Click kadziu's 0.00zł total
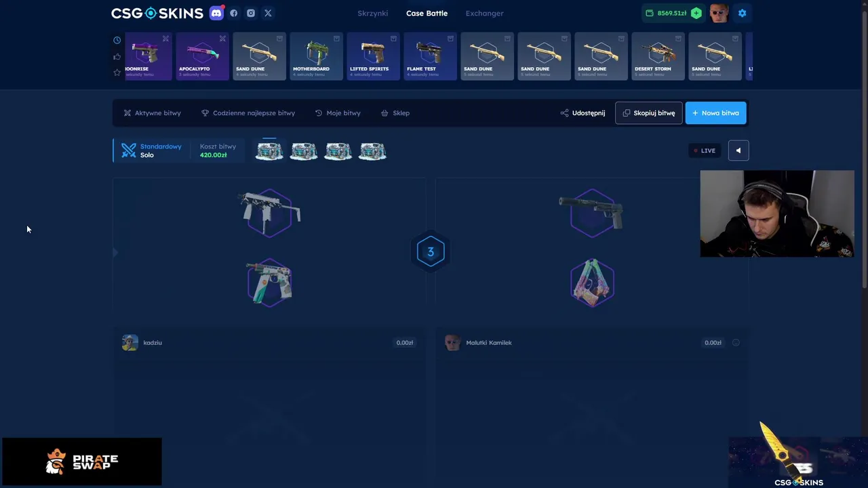 point(405,343)
